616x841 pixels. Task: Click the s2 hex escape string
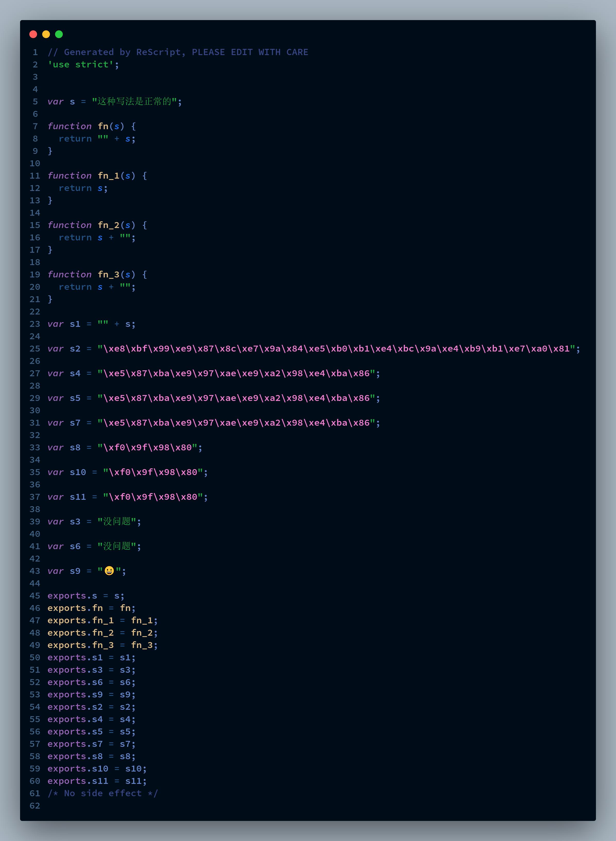336,349
